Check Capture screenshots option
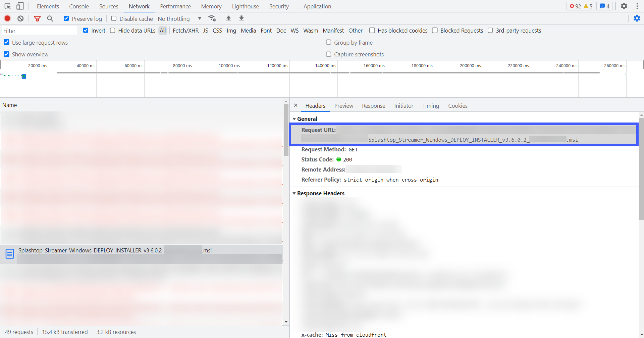This screenshot has width=644, height=338. [329, 54]
